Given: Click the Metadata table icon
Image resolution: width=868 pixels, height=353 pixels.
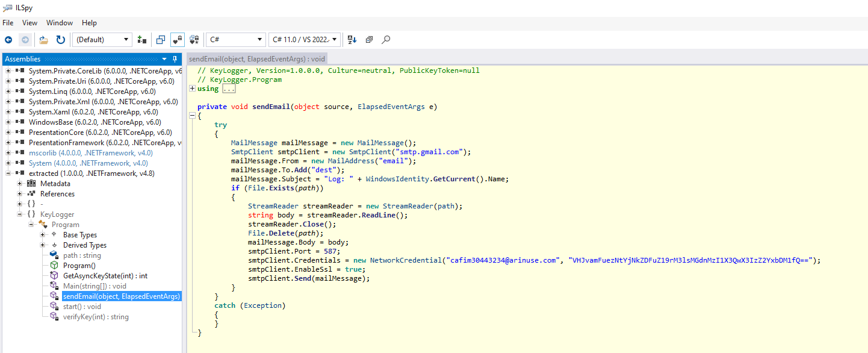Looking at the screenshot, I should [x=31, y=184].
